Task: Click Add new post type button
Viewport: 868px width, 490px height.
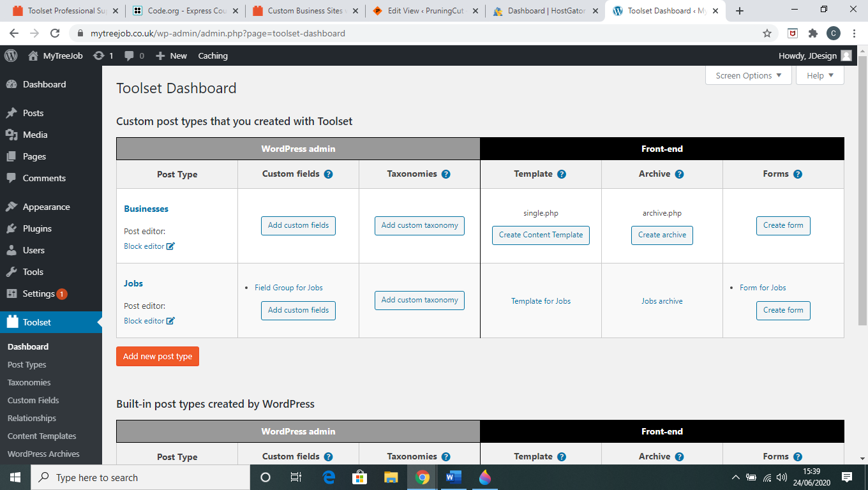Action: (x=158, y=357)
